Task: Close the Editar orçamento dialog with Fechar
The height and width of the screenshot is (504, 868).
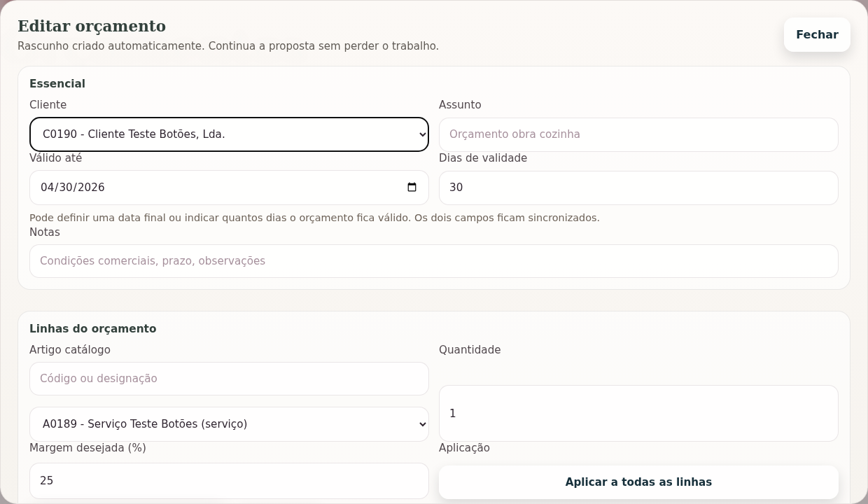Action: (817, 35)
